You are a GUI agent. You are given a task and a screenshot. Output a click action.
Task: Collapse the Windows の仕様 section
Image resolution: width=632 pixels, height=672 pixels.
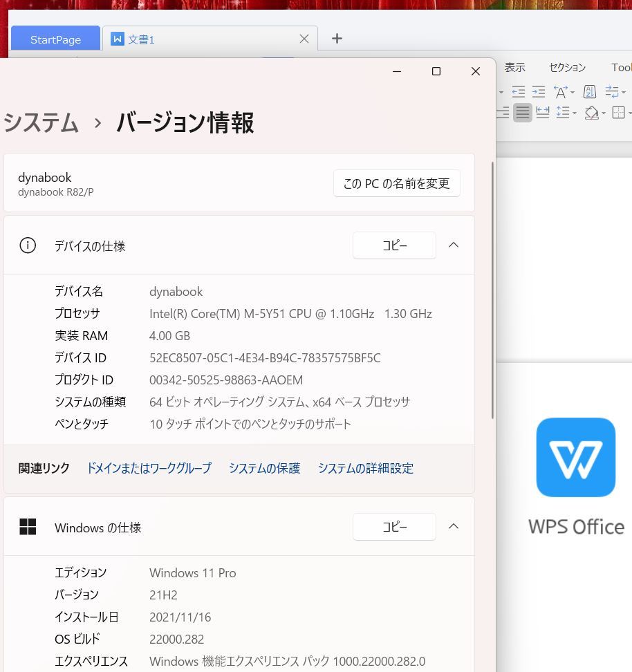pyautogui.click(x=454, y=526)
